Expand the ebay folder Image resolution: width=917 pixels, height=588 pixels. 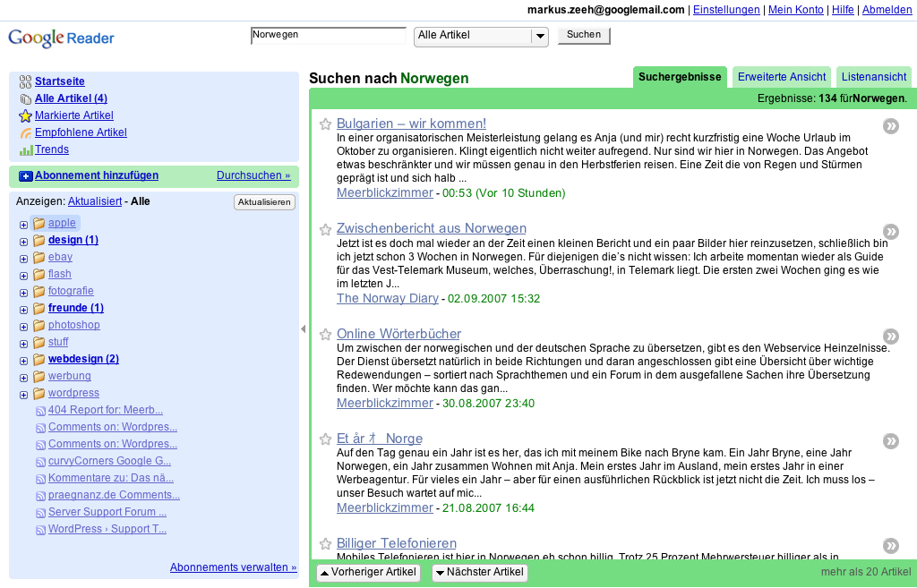tap(23, 259)
